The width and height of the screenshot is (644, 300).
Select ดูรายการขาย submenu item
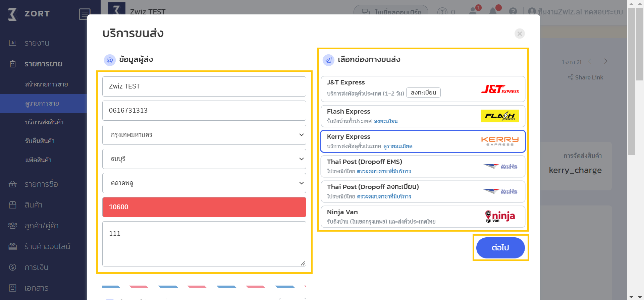(x=42, y=104)
